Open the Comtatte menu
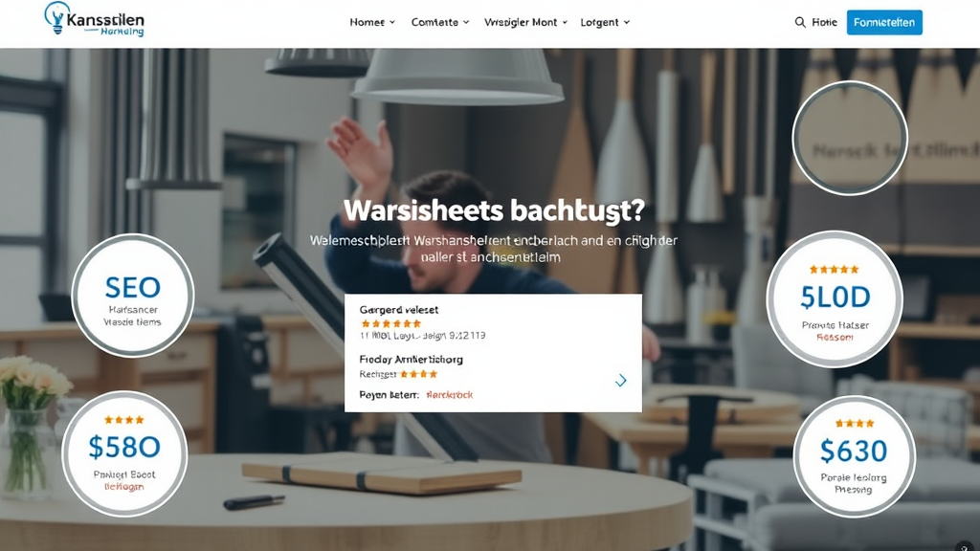The width and height of the screenshot is (980, 551). tap(440, 23)
